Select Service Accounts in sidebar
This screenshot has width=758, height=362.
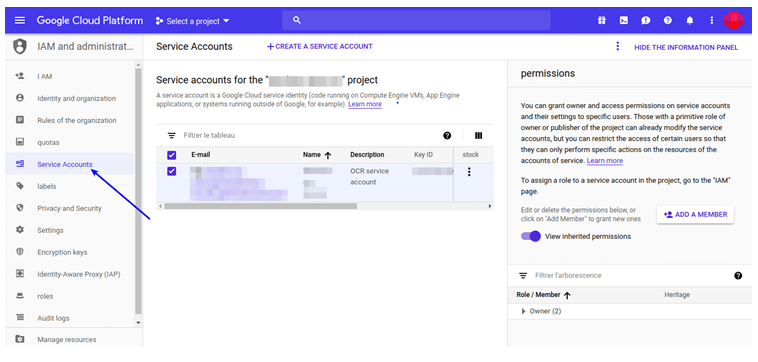coord(71,164)
